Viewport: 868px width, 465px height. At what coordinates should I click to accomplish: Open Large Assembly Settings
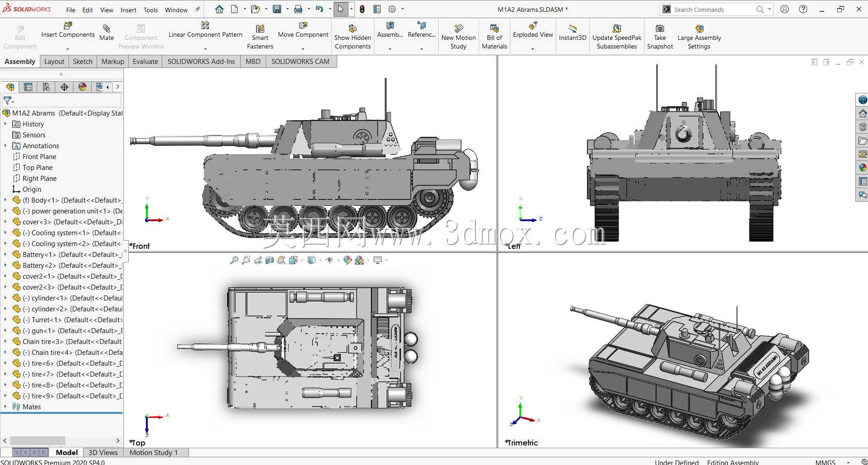coord(699,37)
